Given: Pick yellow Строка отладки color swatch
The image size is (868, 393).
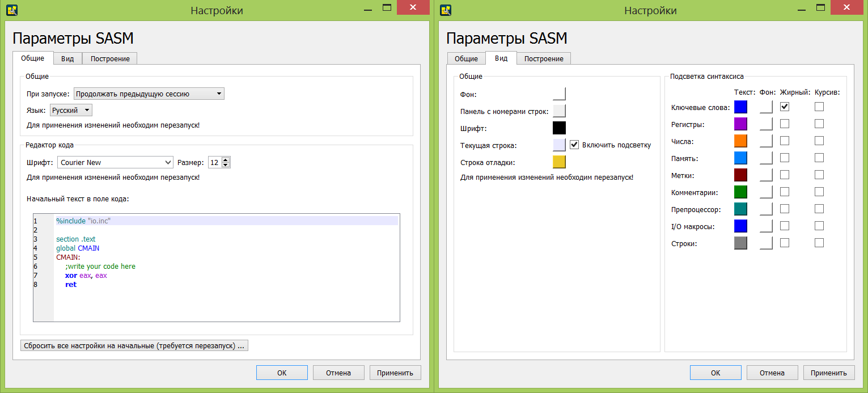Looking at the screenshot, I should tap(559, 162).
